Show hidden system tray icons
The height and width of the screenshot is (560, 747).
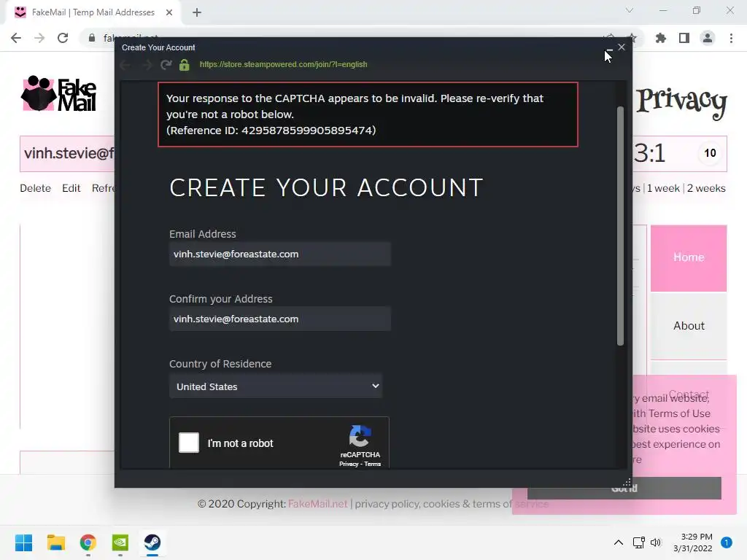point(619,542)
